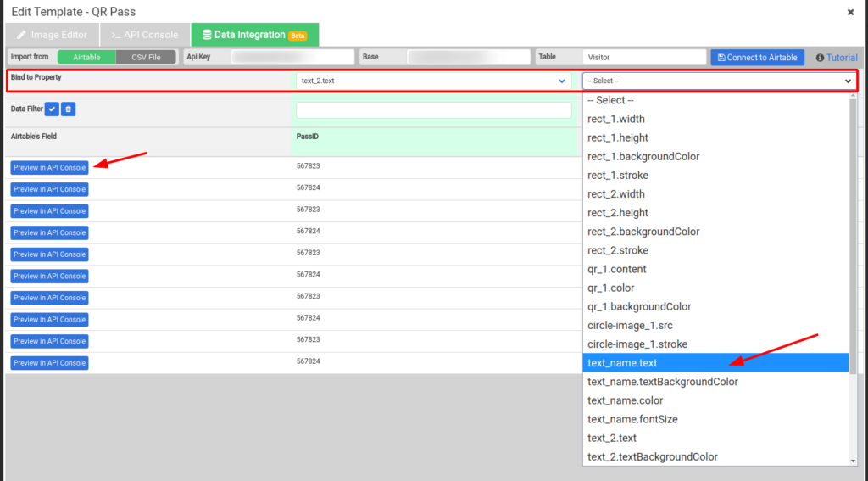Switch to the Image Editor tab
Viewport: 868px width, 481px height.
[53, 35]
